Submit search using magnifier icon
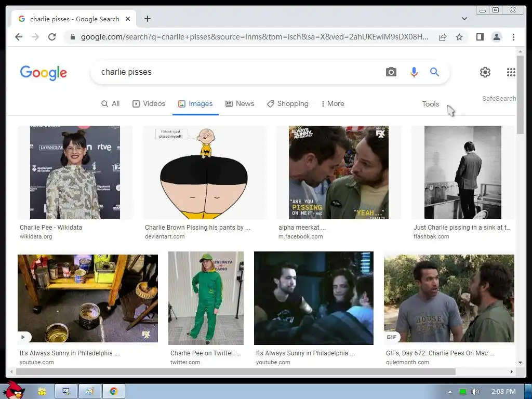This screenshot has width=532, height=399. click(435, 72)
